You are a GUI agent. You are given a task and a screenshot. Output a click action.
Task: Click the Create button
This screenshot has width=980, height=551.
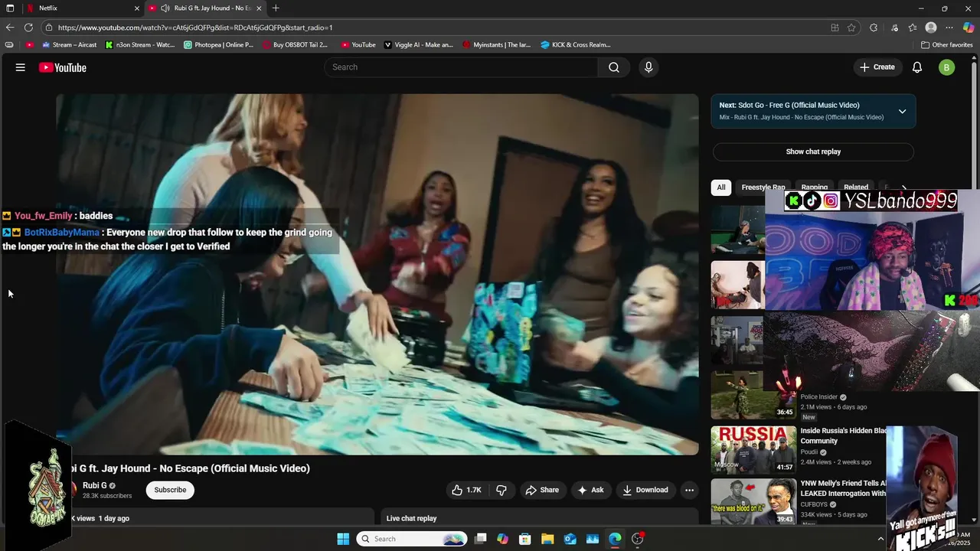click(877, 67)
